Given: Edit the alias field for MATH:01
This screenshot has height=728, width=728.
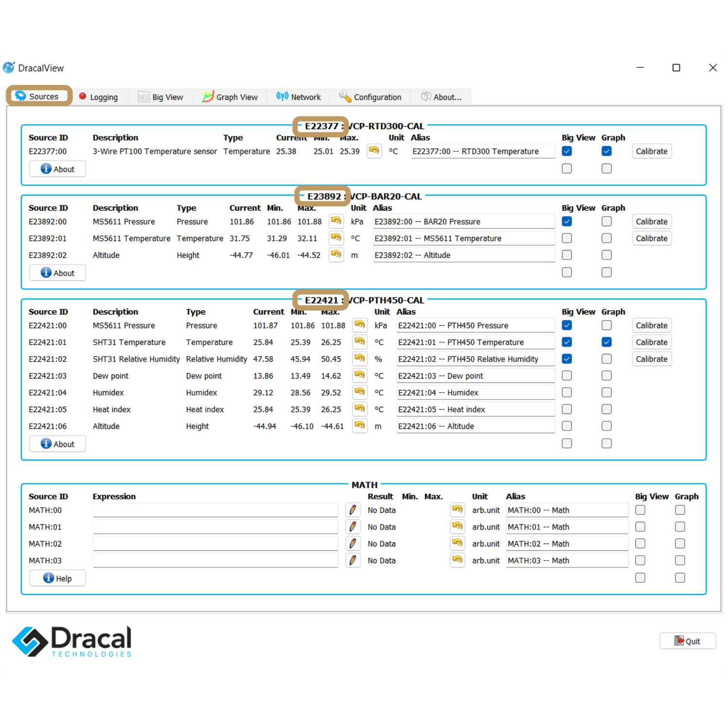Looking at the screenshot, I should click(x=567, y=527).
